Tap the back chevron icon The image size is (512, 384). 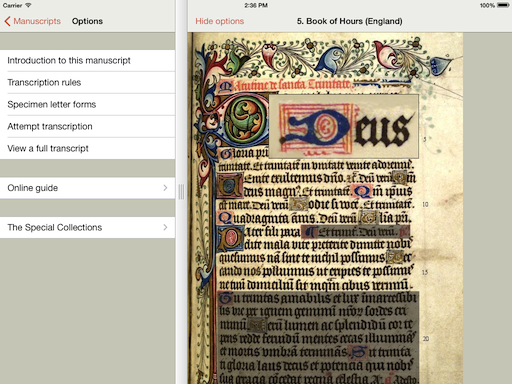coord(7,21)
